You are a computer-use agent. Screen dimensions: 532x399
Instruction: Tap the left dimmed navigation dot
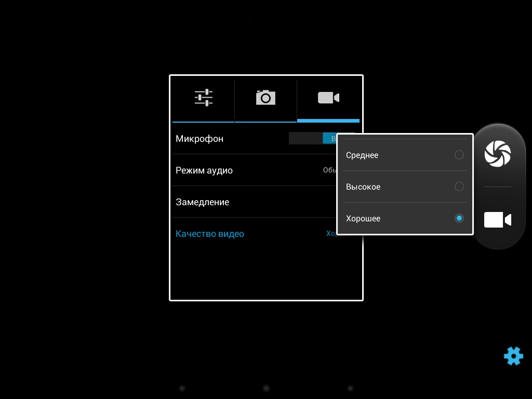(x=182, y=388)
